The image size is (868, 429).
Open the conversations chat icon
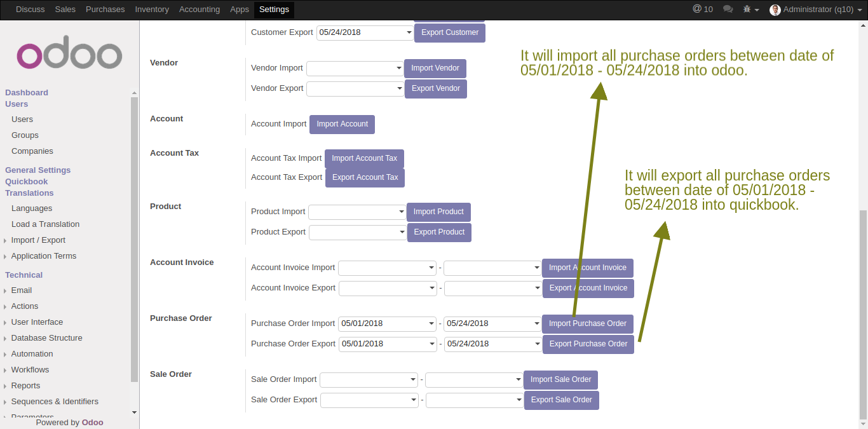coord(728,10)
